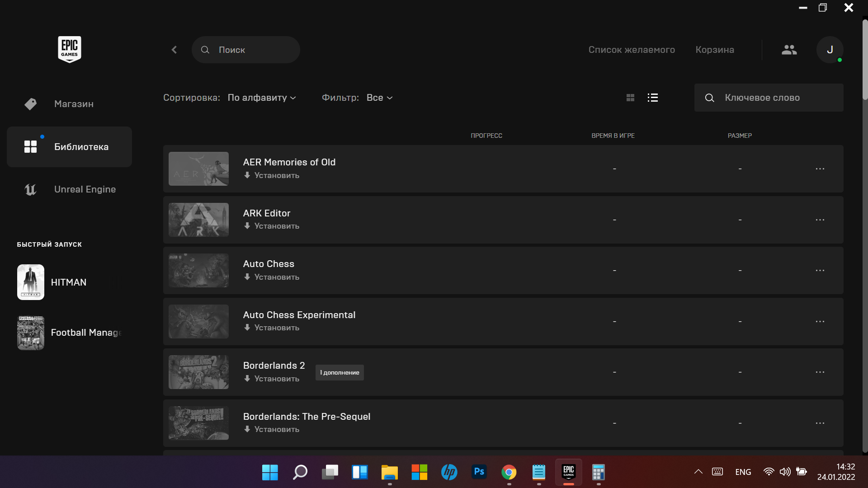Screen dimensions: 868x488
Task: Click the Epic Games logo
Action: tap(69, 49)
